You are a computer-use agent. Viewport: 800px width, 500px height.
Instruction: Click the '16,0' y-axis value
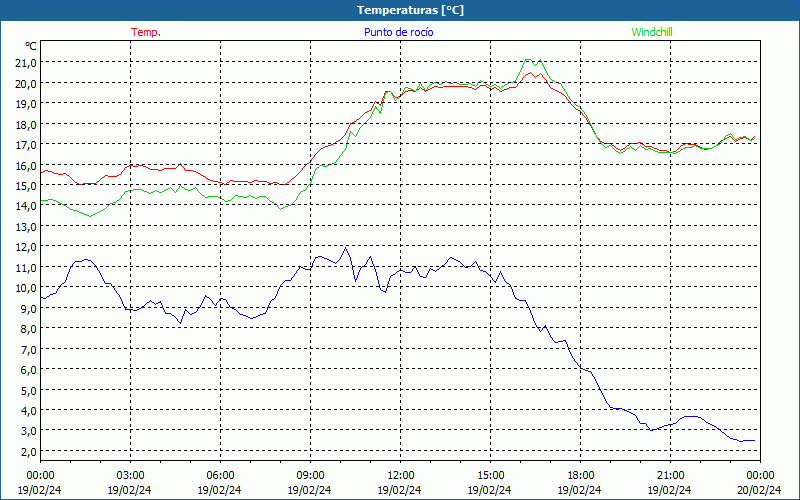[x=26, y=165]
